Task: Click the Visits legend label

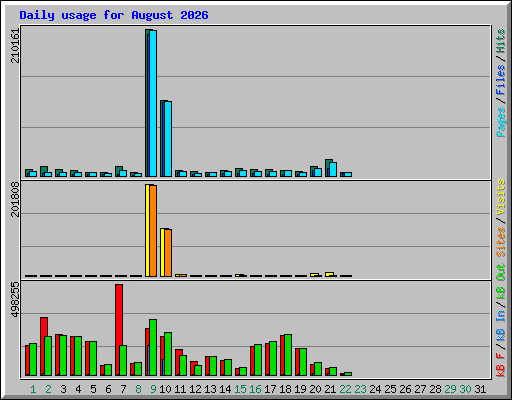Action: pyautogui.click(x=500, y=198)
